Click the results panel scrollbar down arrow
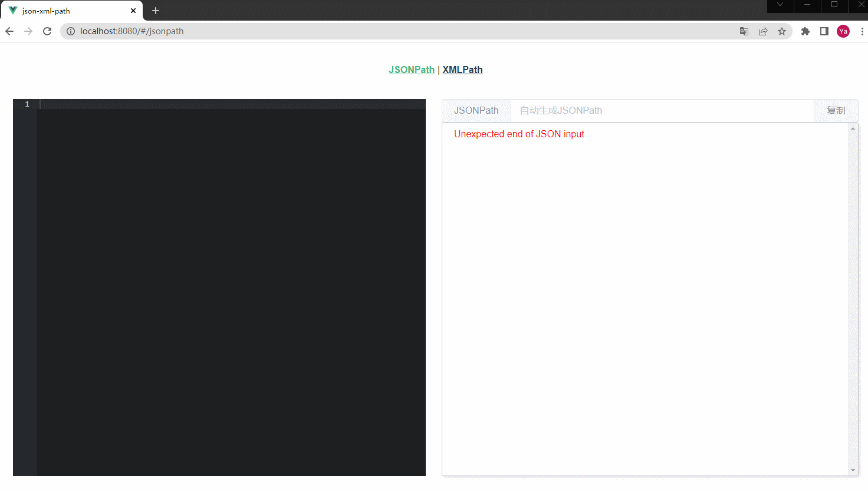The width and height of the screenshot is (868, 492). [x=853, y=470]
